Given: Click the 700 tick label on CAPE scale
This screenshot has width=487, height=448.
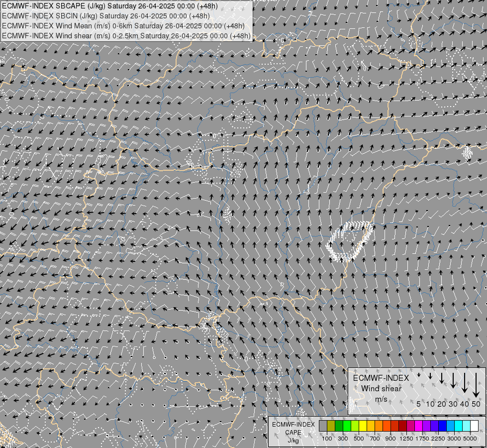Looking at the screenshot, I should (x=375, y=439).
